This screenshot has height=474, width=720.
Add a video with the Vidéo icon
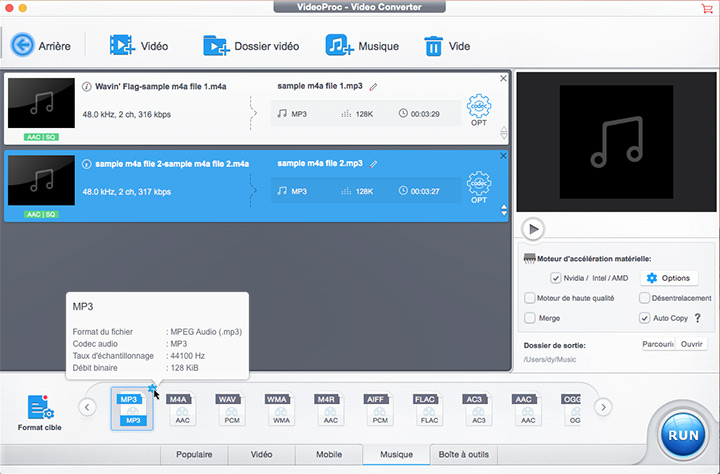pyautogui.click(x=121, y=46)
